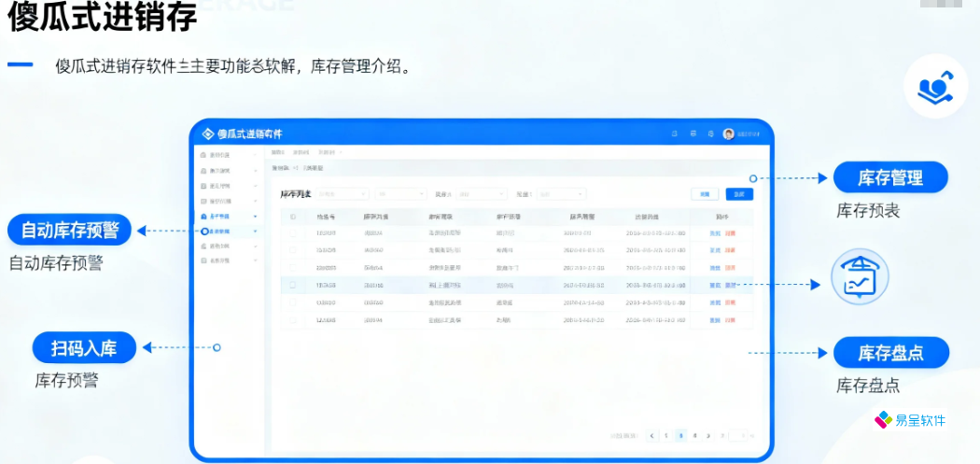Viewport: 980px width, 464px height.
Task: Open the first filter dropdown beside 库存列表
Action: [342, 194]
